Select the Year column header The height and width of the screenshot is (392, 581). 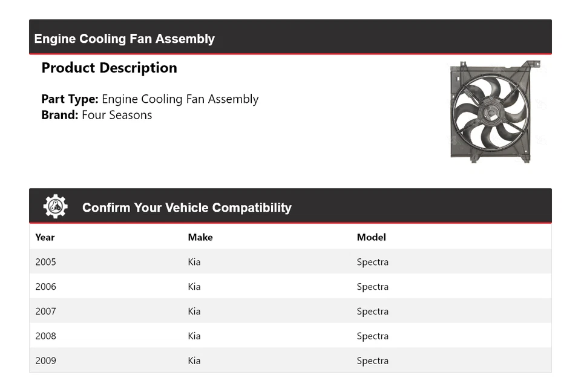pyautogui.click(x=45, y=237)
